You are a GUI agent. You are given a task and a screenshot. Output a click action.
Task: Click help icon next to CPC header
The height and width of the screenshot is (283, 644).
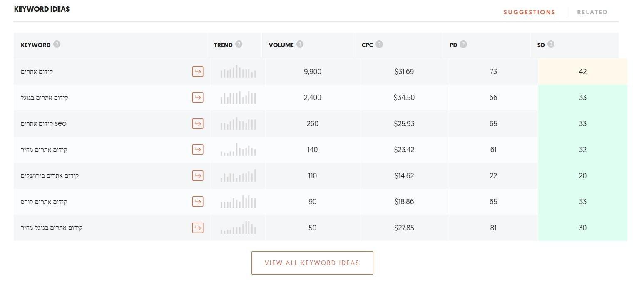(379, 44)
